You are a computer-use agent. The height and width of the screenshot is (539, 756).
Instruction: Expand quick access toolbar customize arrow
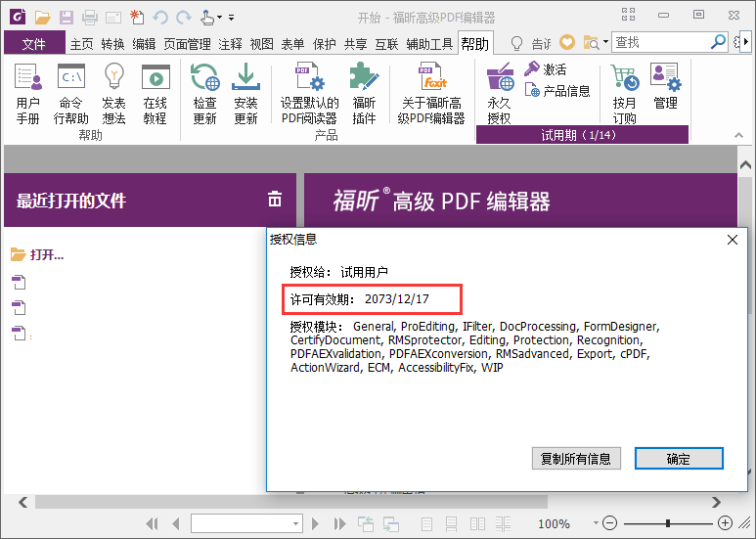(231, 17)
